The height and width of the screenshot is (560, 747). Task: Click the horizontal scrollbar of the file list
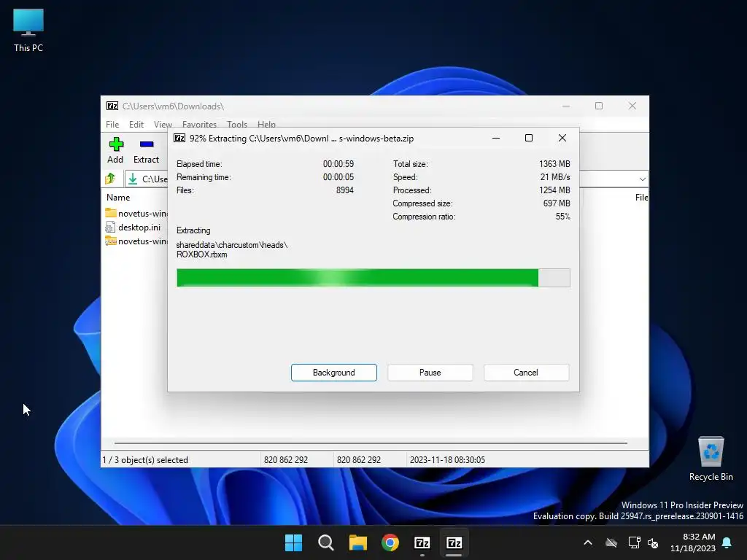click(371, 443)
